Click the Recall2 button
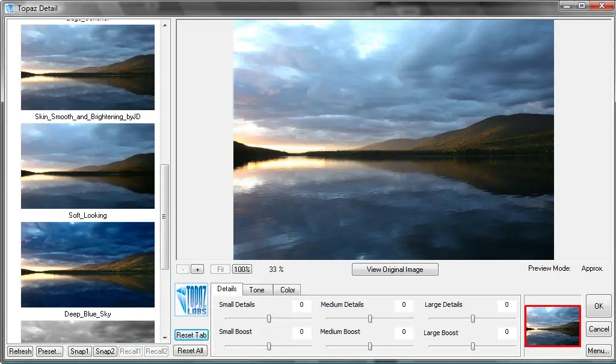The width and height of the screenshot is (616, 364). [156, 351]
